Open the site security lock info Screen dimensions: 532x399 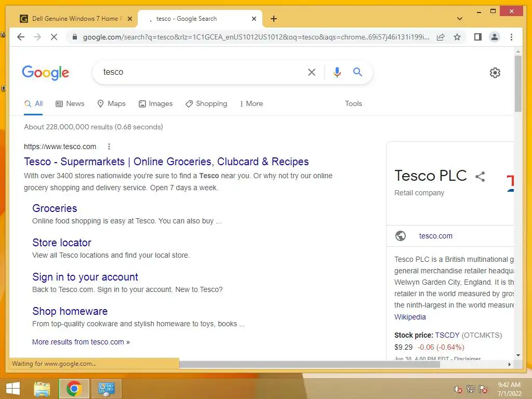pyautogui.click(x=75, y=37)
